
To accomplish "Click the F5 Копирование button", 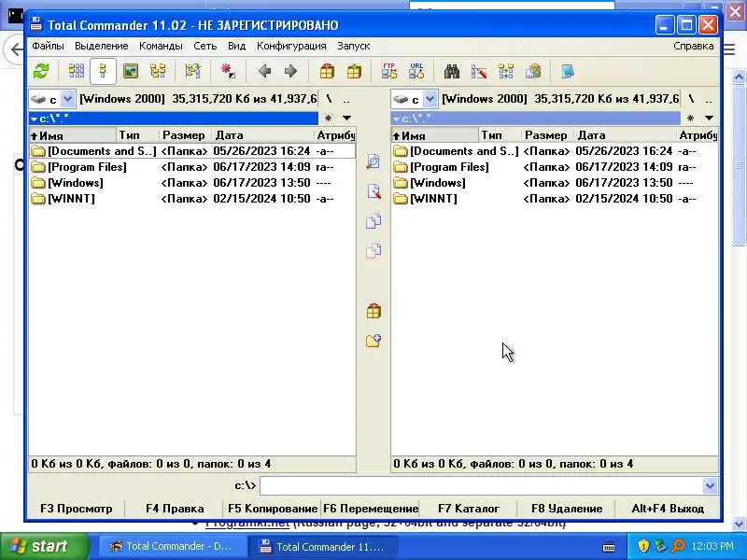I will [x=273, y=509].
